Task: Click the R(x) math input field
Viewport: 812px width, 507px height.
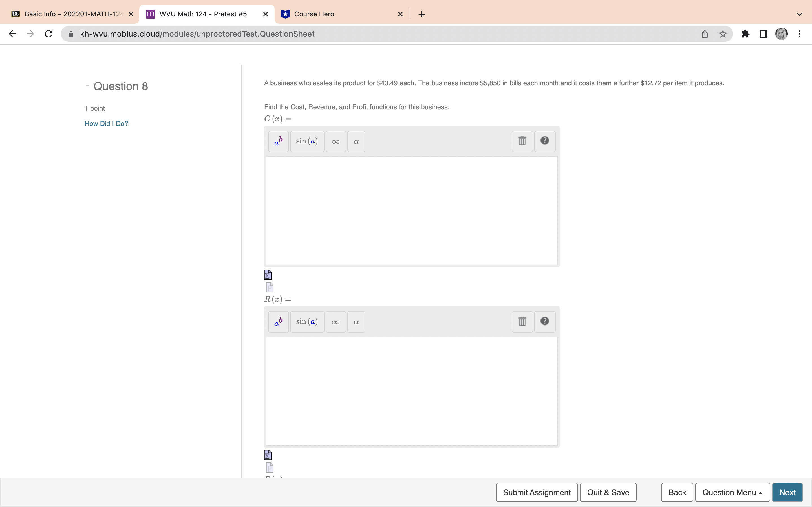Action: click(412, 391)
